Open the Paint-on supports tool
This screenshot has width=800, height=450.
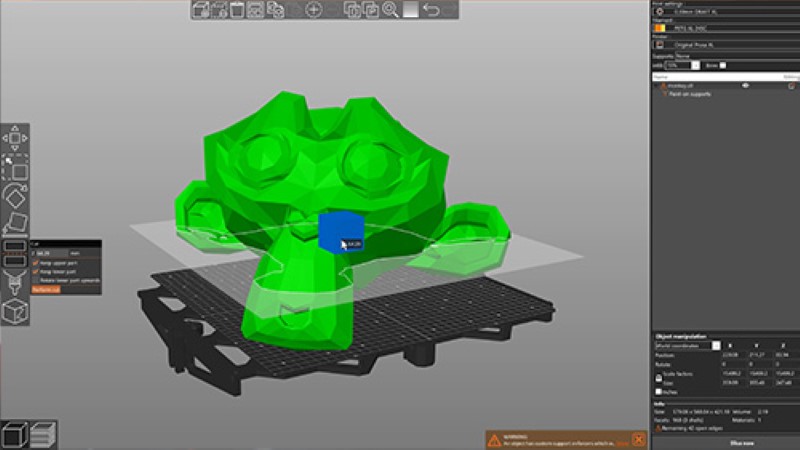[x=15, y=281]
